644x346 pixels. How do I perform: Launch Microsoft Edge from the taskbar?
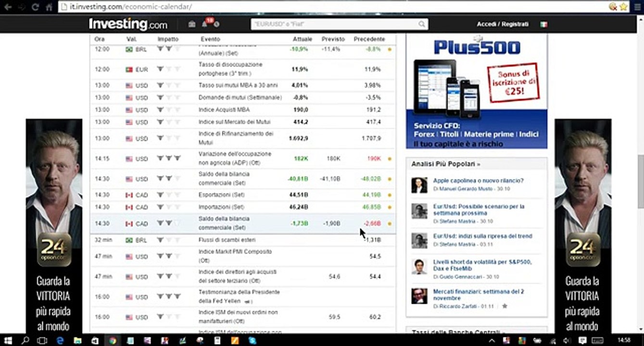[60, 340]
